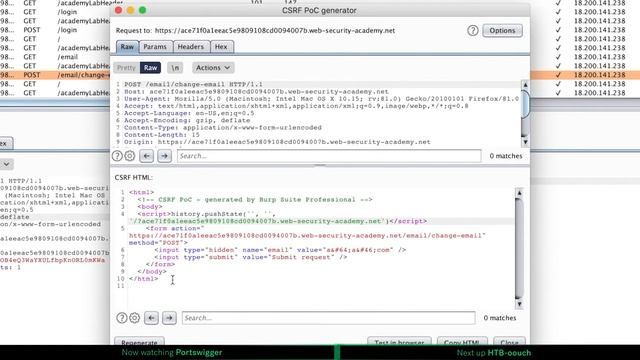
Task: Click 'Content-Type: application/x-www-form-urlencoded' line
Action: tap(223, 128)
